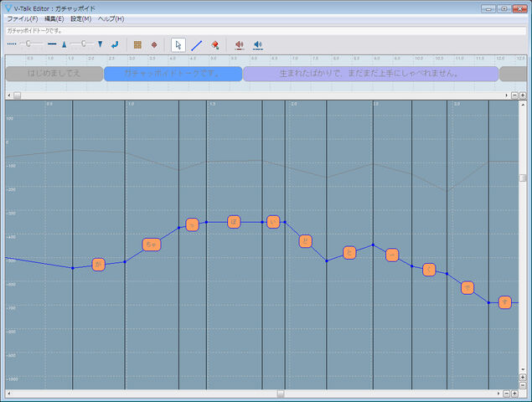Select the blue line drawing tool
The image size is (532, 402).
tap(197, 45)
